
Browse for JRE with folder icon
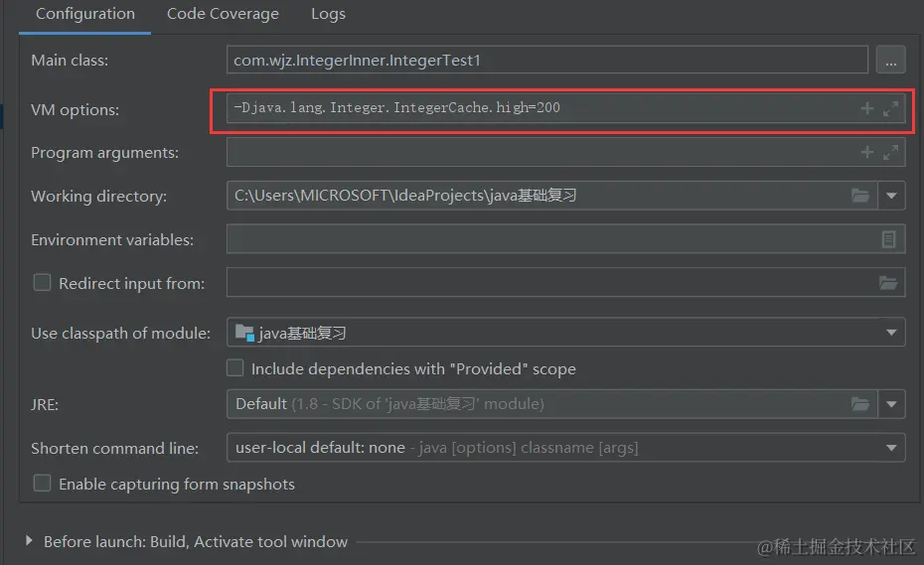coord(860,404)
